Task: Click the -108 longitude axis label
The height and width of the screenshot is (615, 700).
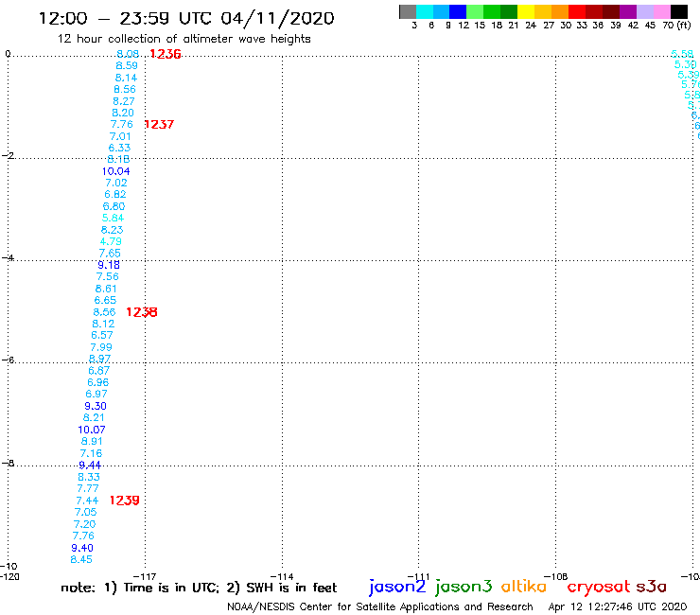Action: point(556,576)
